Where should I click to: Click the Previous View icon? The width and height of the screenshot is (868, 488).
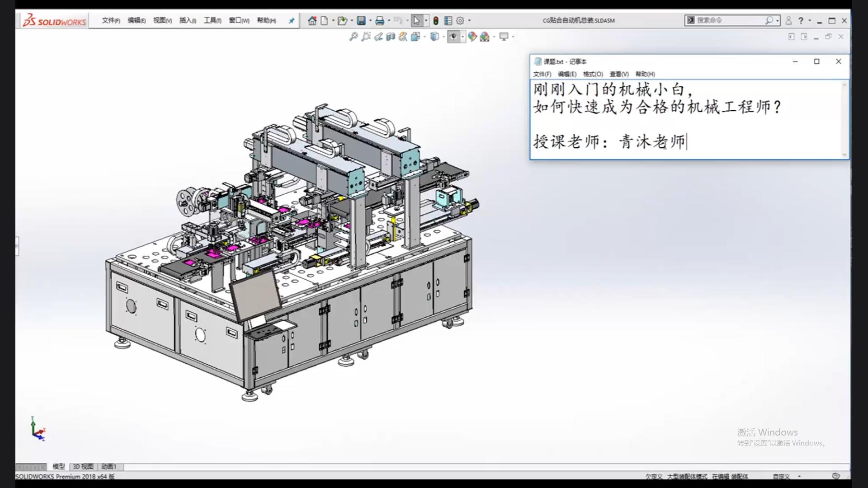click(x=378, y=37)
